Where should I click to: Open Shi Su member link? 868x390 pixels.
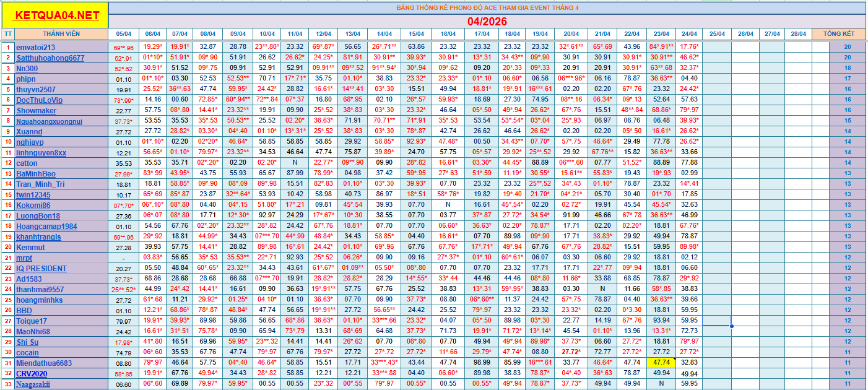pyautogui.click(x=27, y=342)
